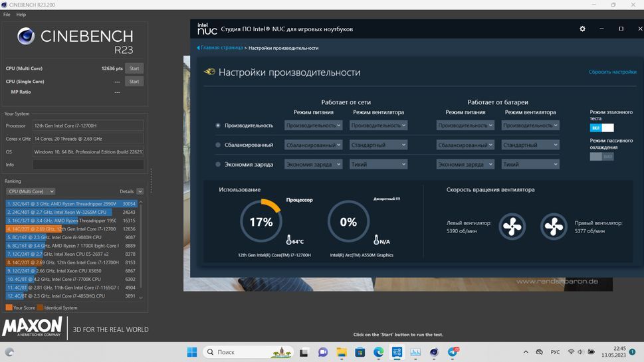Start the CPU Single Core test
644x362 pixels.
tap(134, 81)
